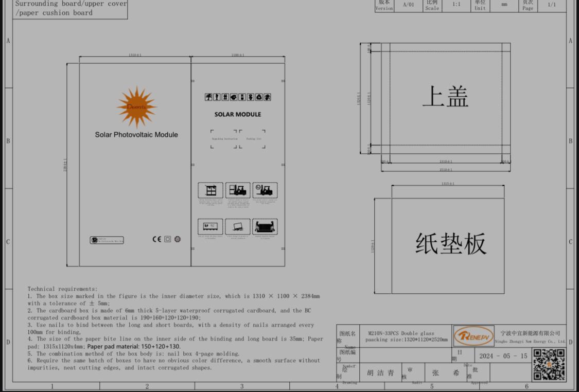
Task: Click the QR code in title block
Action: point(549,364)
